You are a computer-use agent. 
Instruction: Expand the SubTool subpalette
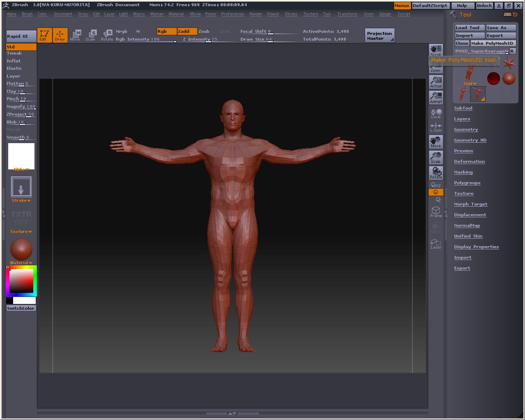pos(463,108)
